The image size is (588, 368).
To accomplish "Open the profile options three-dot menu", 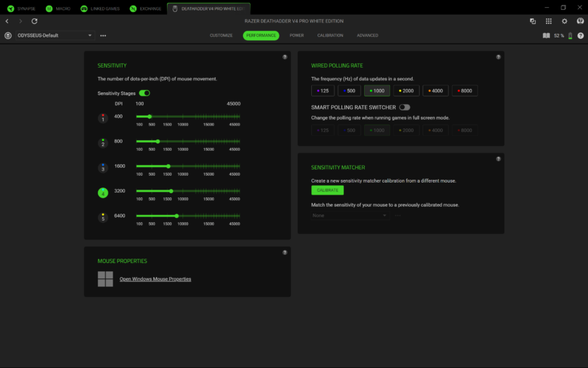I will point(104,35).
